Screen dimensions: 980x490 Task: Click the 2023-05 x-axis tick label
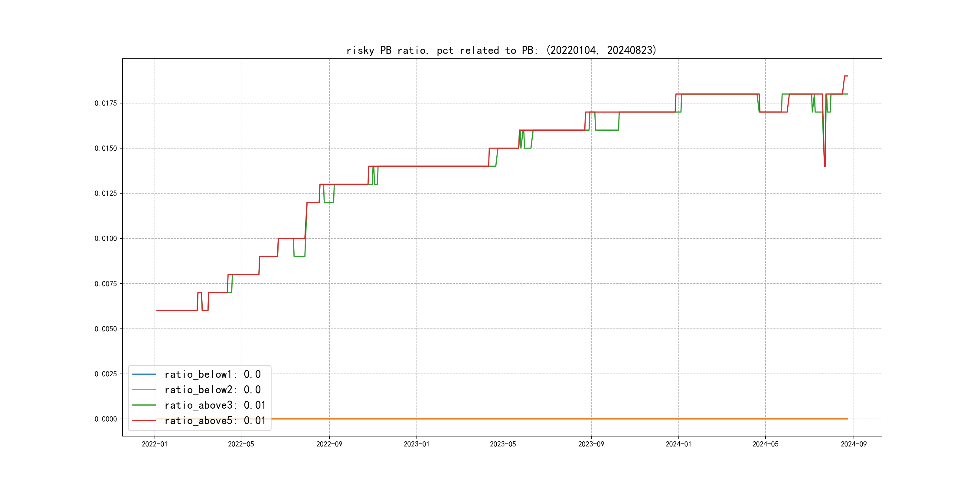point(503,444)
